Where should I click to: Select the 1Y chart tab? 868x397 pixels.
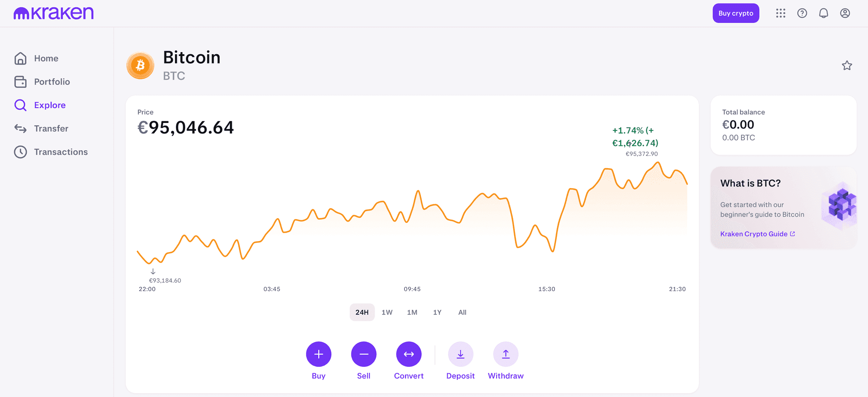pyautogui.click(x=437, y=312)
